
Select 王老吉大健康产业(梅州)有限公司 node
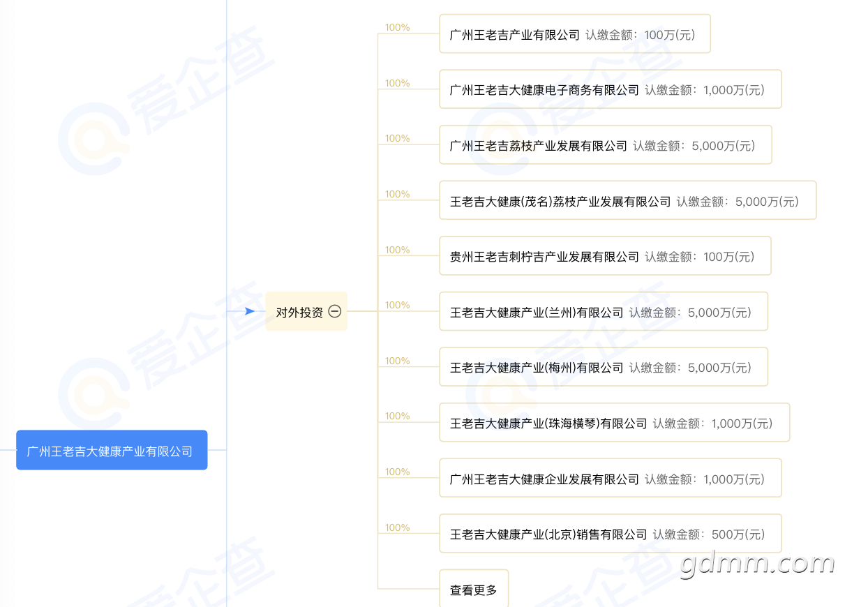pos(537,367)
